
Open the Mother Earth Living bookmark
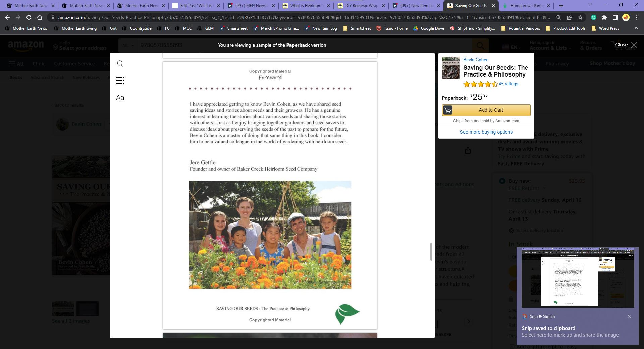[x=75, y=28]
